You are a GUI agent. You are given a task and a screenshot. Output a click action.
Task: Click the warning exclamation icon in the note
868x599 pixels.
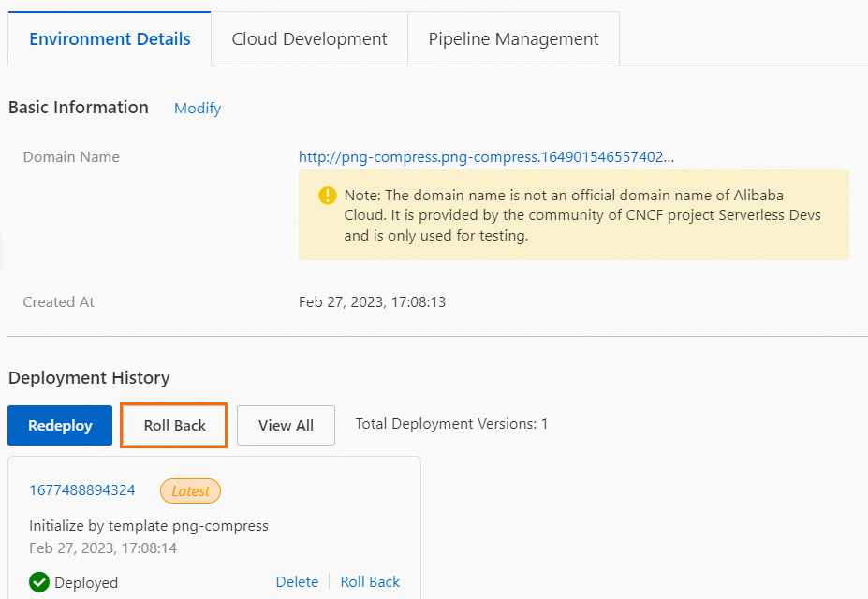pyautogui.click(x=327, y=195)
